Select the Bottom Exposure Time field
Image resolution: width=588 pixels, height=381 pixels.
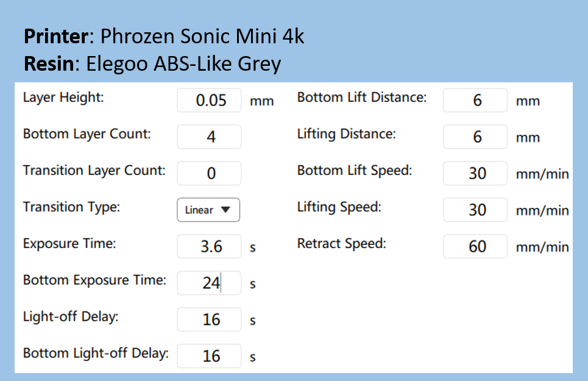pyautogui.click(x=209, y=283)
